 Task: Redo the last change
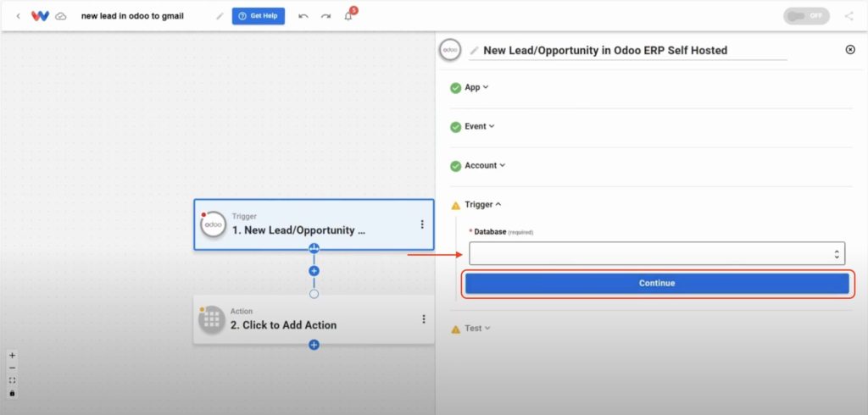point(325,16)
